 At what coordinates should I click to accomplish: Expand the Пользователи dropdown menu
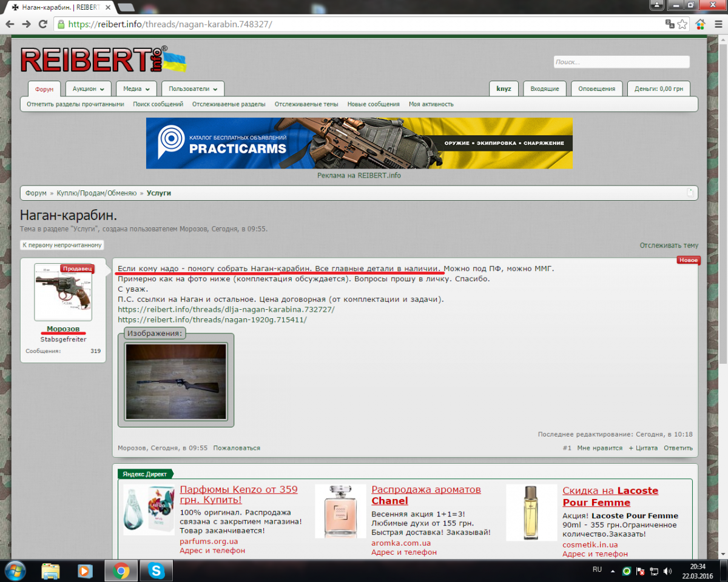pos(193,89)
